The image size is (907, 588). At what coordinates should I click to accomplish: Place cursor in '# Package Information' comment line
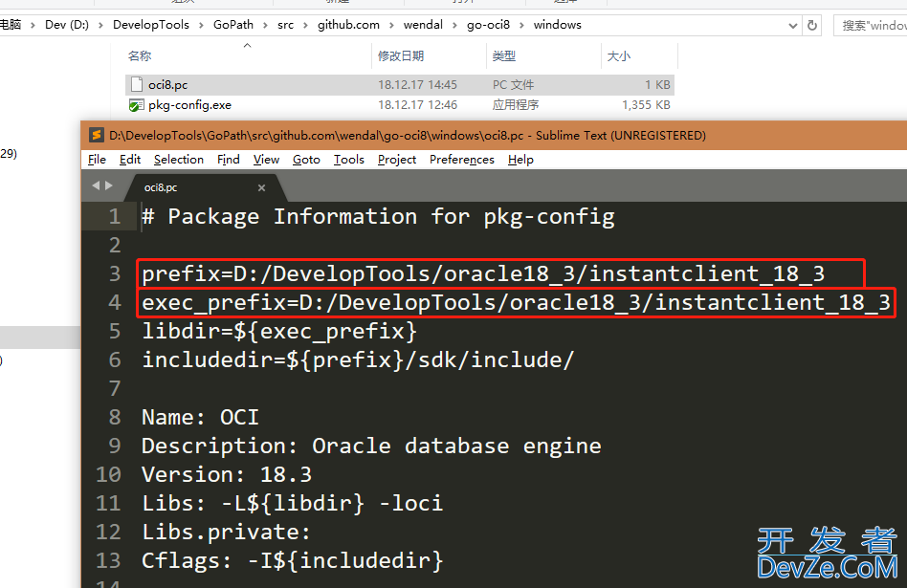click(378, 217)
